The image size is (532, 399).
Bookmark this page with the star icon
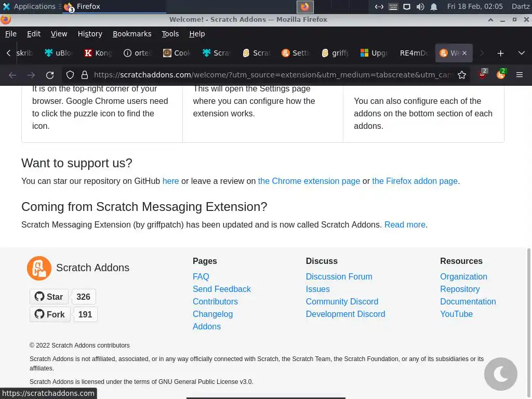461,75
